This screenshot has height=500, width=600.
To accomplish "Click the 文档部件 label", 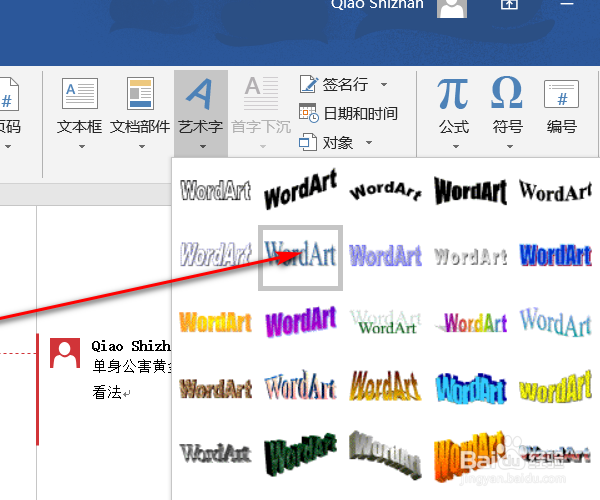I will tap(140, 127).
